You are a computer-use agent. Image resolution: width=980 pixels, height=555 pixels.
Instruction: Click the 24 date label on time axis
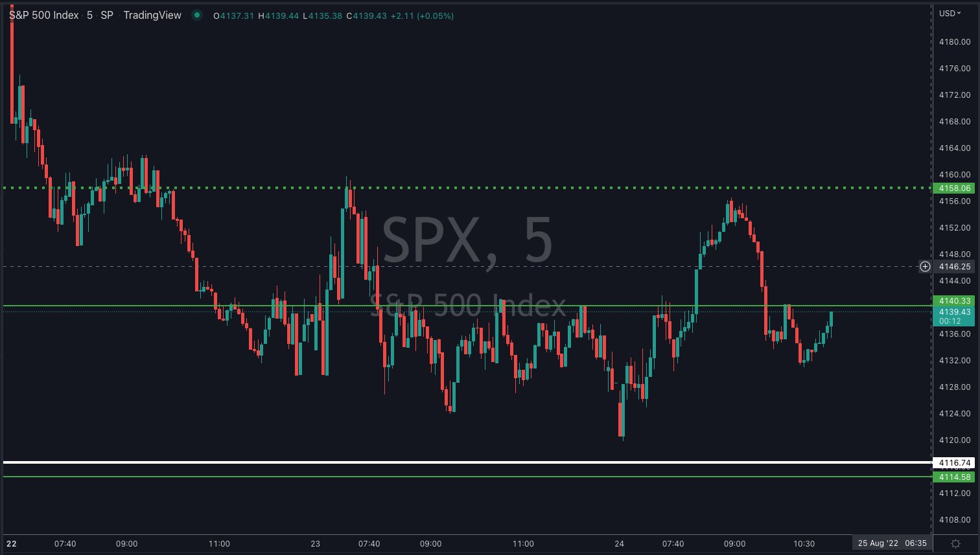pos(620,543)
